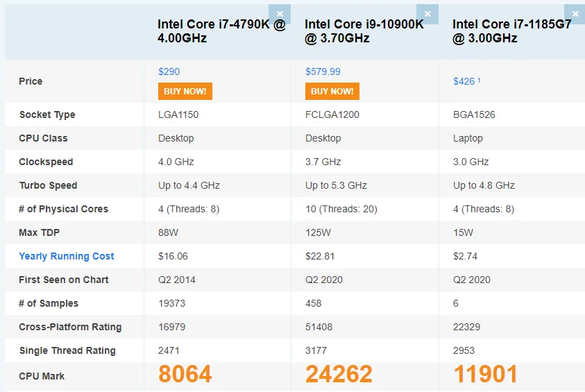Select the 19373 samples value

171,303
